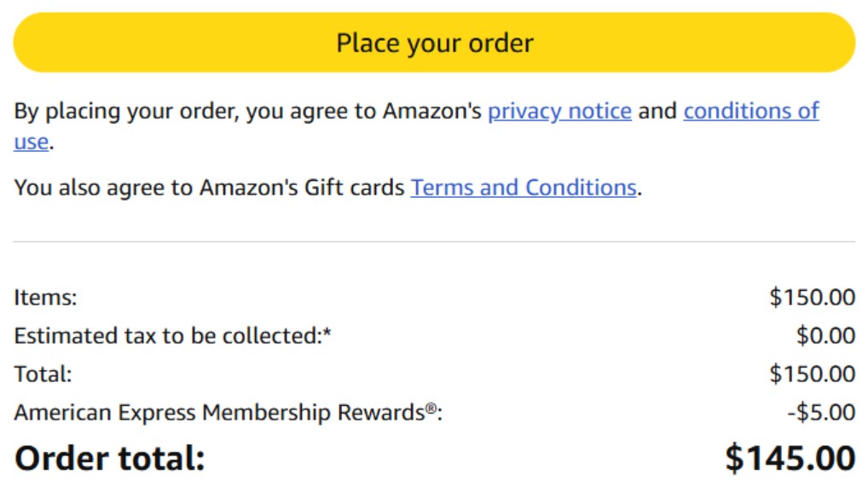The width and height of the screenshot is (868, 481).
Task: Click the Total row $150.00 amount
Action: pos(812,374)
